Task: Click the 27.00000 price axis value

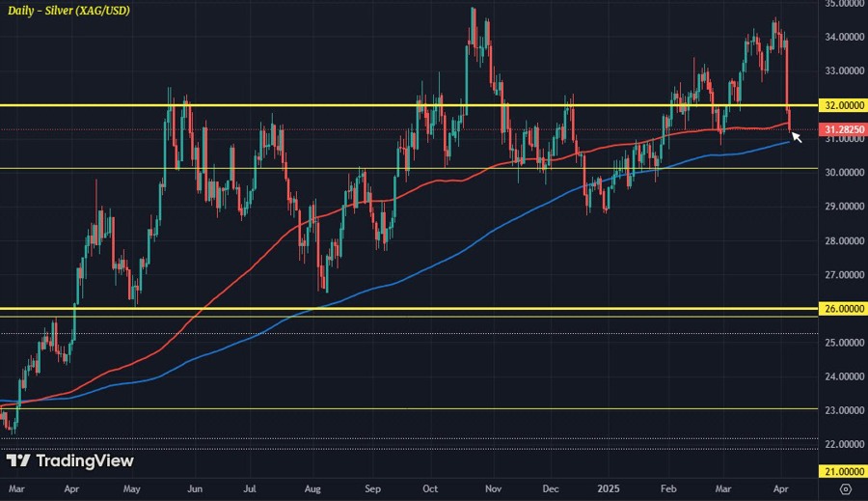Action: (844, 275)
